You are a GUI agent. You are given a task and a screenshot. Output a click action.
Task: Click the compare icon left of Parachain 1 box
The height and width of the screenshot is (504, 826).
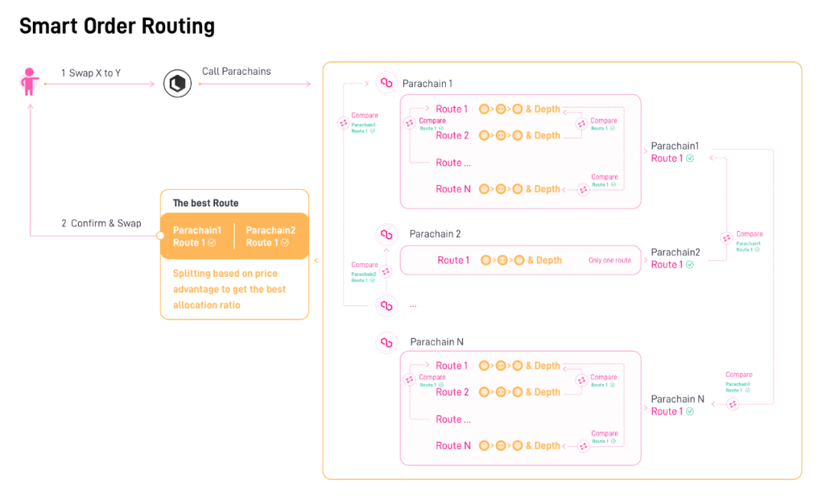pyautogui.click(x=344, y=122)
